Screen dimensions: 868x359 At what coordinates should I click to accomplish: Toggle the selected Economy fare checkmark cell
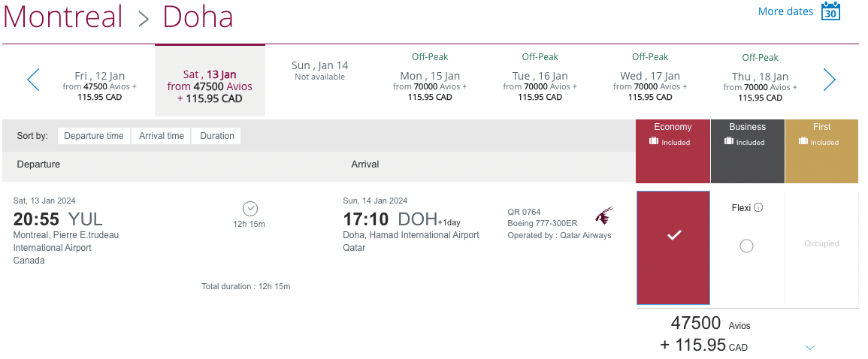click(x=673, y=236)
